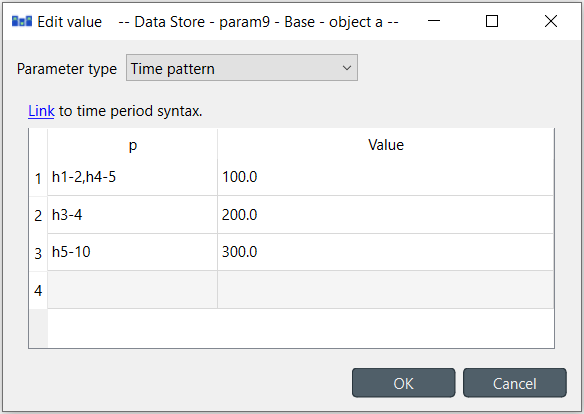Select the cell containing h1-2,h4-5
This screenshot has height=414, width=584.
point(133,177)
